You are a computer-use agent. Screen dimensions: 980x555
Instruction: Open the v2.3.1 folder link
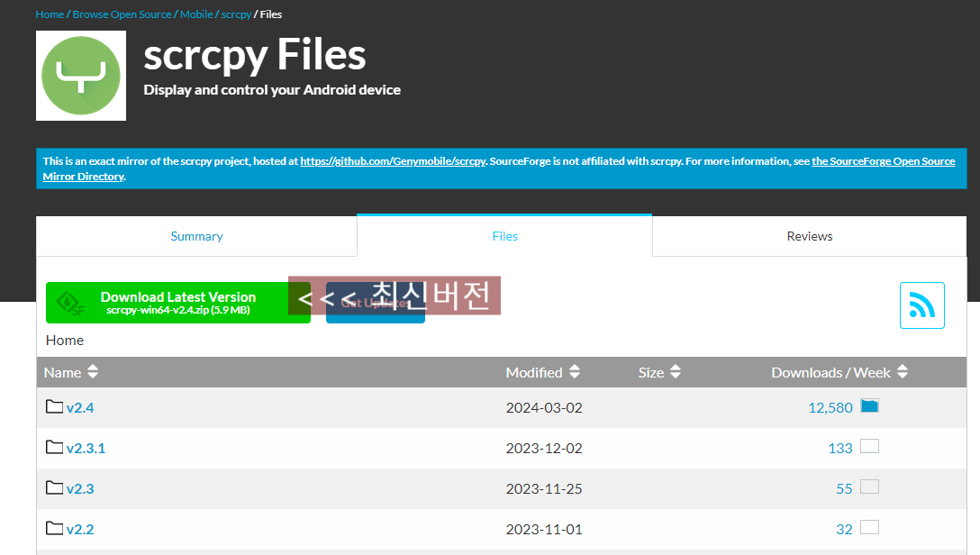[86, 448]
